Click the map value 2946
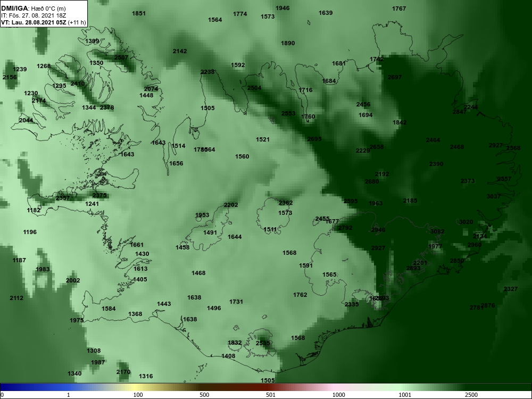The height and width of the screenshot is (399, 532). click(378, 230)
